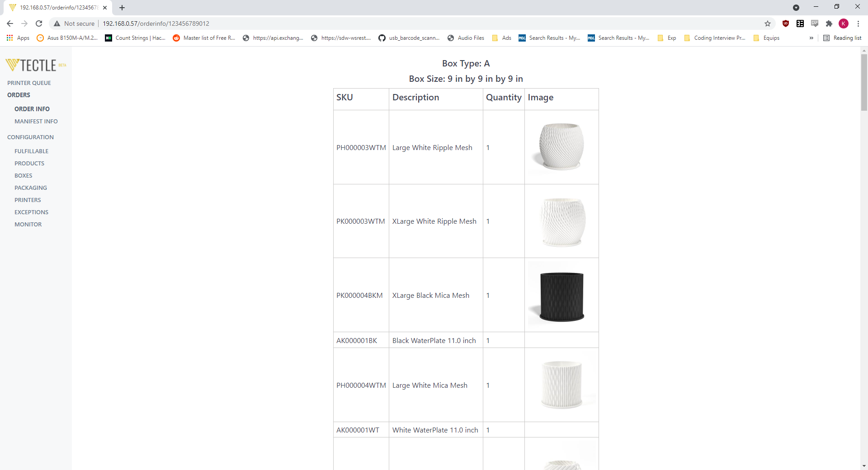The width and height of the screenshot is (868, 470).
Task: Open the usb_barcode_scann GitHub bookmark
Action: [409, 38]
